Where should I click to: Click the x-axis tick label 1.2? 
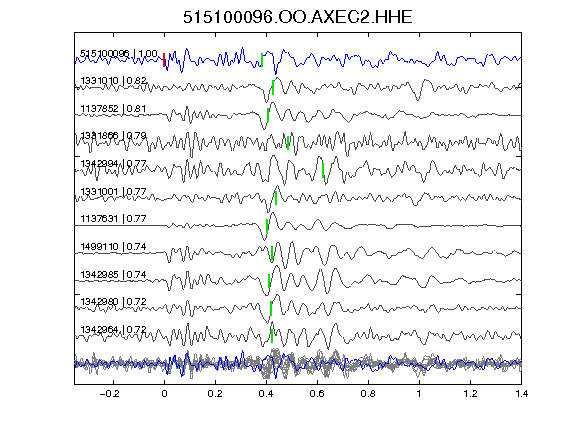470,394
